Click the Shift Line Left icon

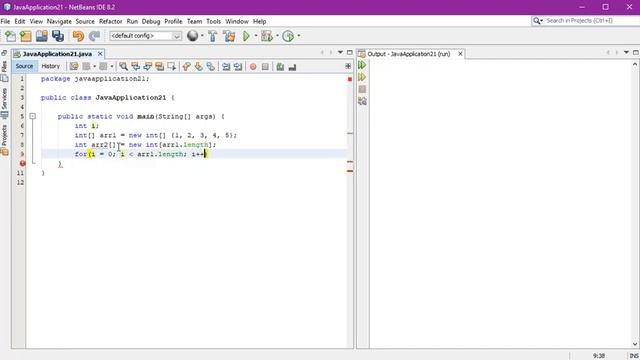[x=226, y=67]
